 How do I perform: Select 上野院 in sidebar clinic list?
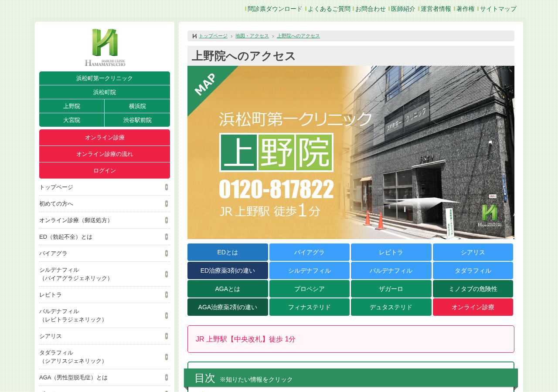click(71, 106)
